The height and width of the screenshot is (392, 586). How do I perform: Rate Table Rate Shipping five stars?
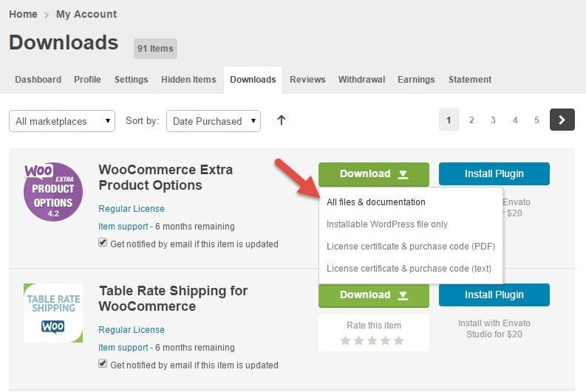tap(399, 340)
